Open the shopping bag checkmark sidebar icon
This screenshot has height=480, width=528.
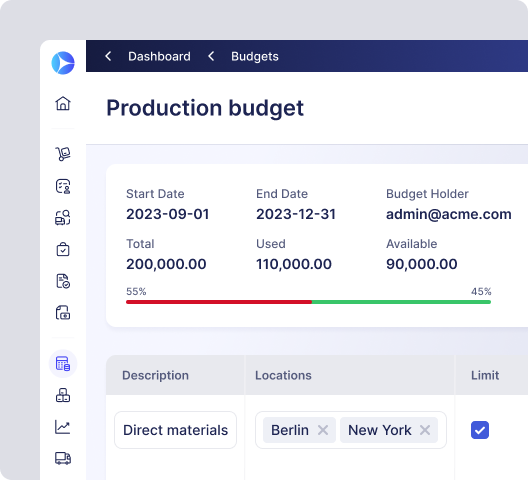click(63, 249)
